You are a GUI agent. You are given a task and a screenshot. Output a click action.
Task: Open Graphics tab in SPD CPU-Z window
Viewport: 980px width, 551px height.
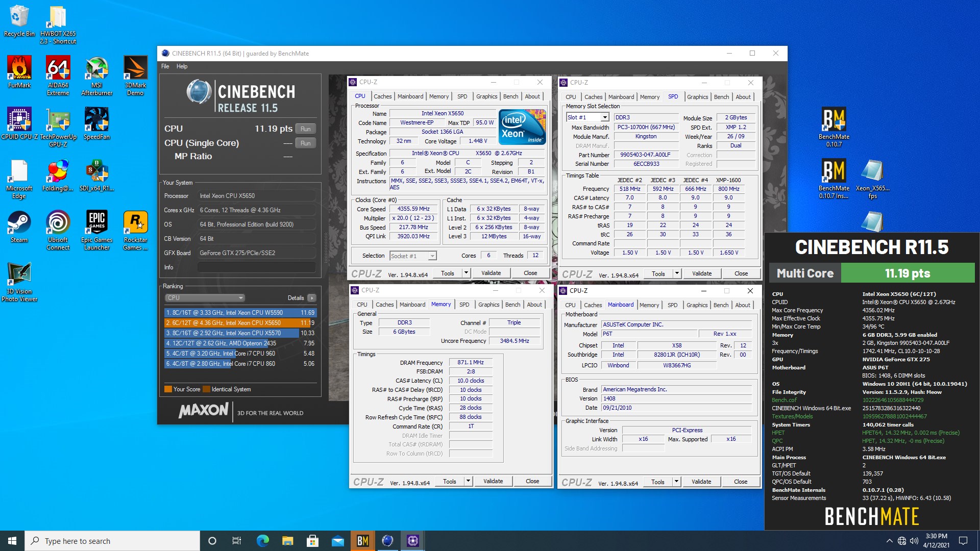coord(697,97)
